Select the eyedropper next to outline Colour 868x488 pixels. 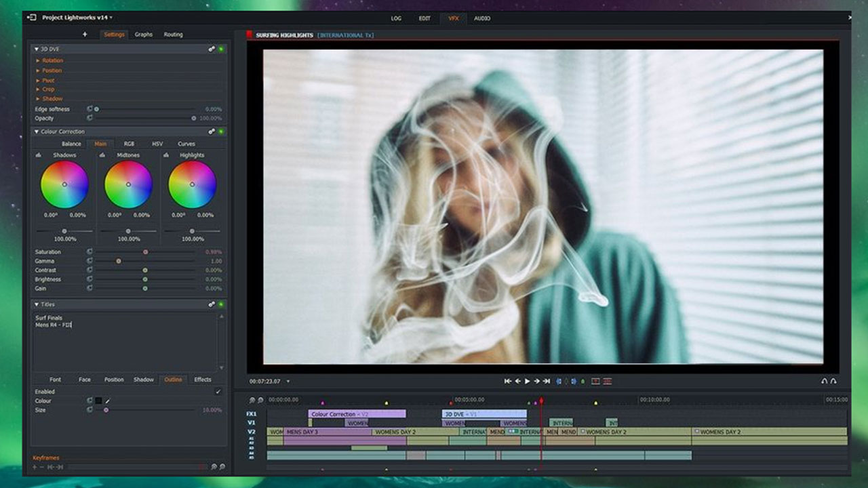107,401
